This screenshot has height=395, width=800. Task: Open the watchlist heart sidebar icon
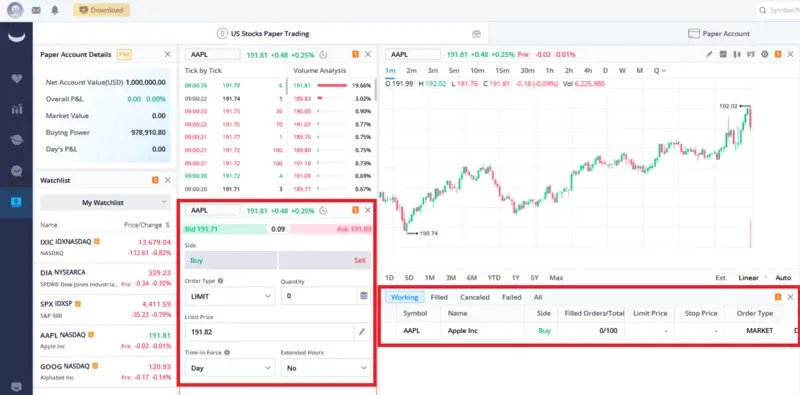(16, 79)
